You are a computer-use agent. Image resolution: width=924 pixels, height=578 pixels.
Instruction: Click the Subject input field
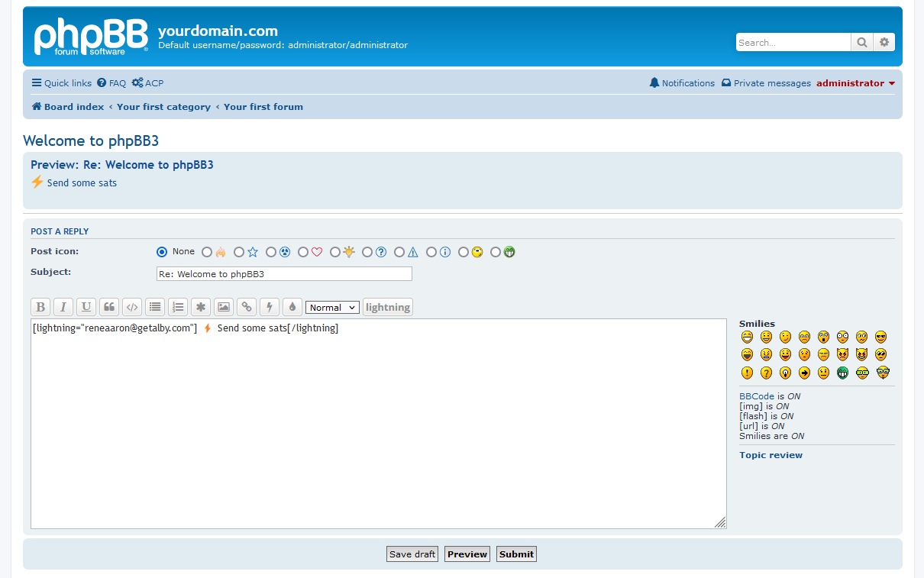[284, 273]
